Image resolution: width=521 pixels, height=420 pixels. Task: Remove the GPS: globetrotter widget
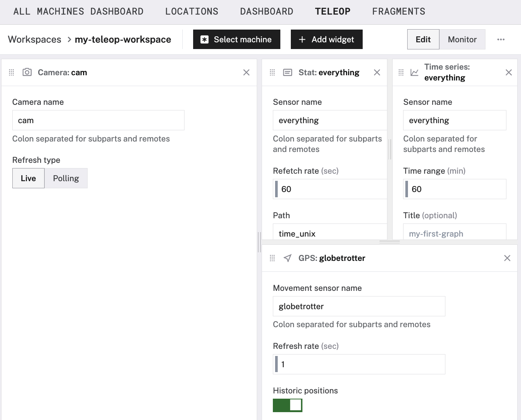507,258
